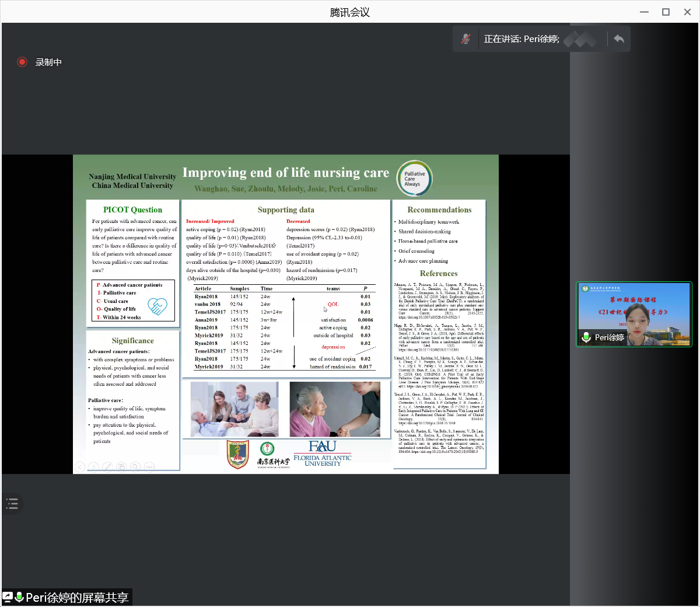Click previous slide arrow on slideshow toolbar
Image resolution: width=700 pixels, height=607 pixels.
coord(80,466)
